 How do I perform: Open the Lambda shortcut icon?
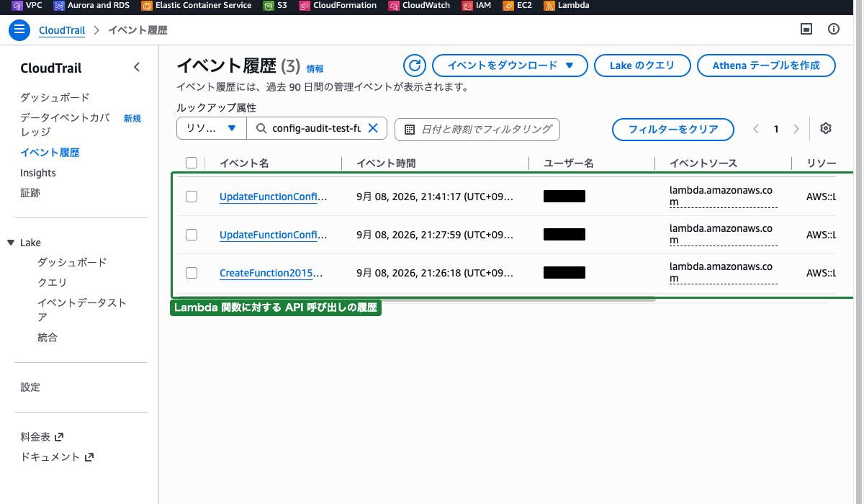[549, 6]
